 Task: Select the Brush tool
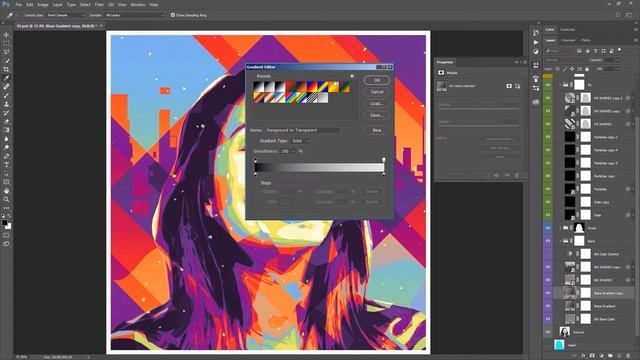6,96
